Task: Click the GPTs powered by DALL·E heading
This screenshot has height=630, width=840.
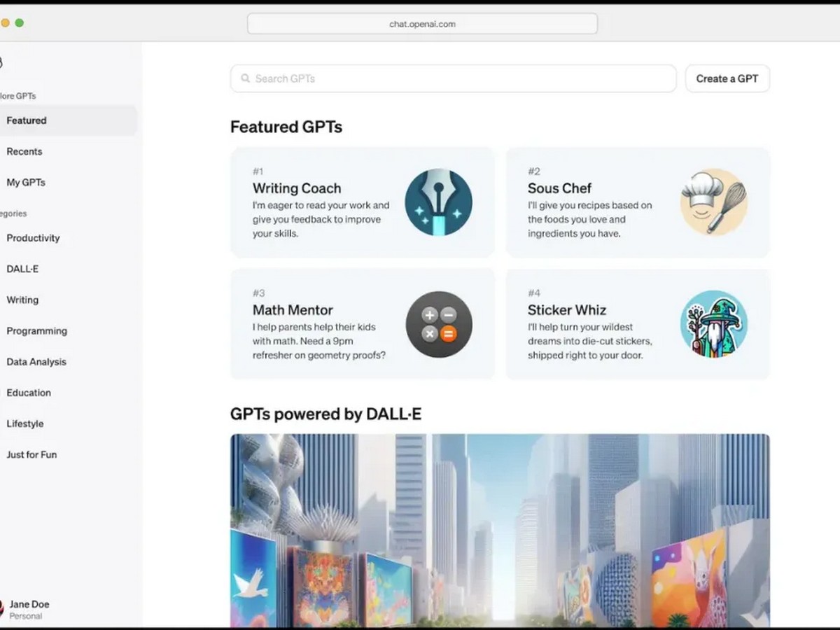Action: 325,414
